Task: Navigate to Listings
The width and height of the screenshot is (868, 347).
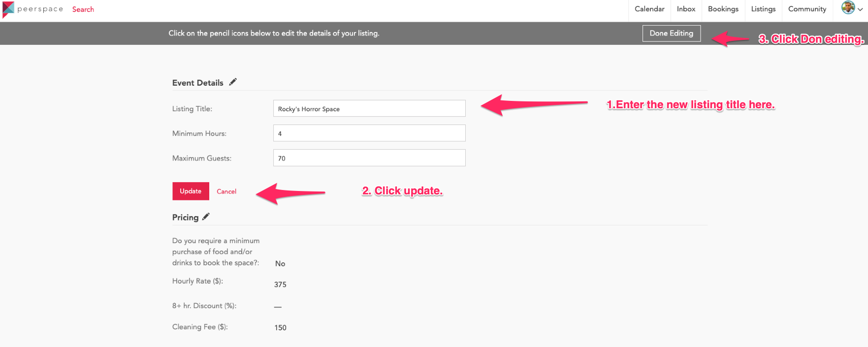Action: [x=763, y=9]
